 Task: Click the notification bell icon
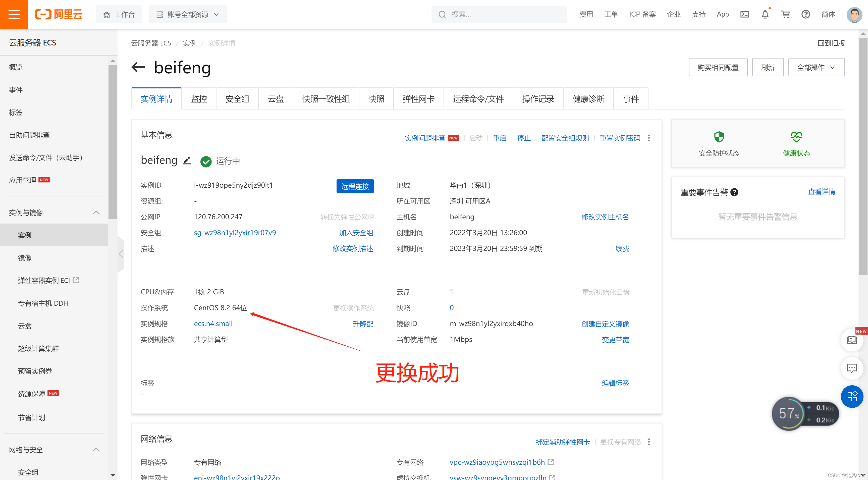(765, 14)
